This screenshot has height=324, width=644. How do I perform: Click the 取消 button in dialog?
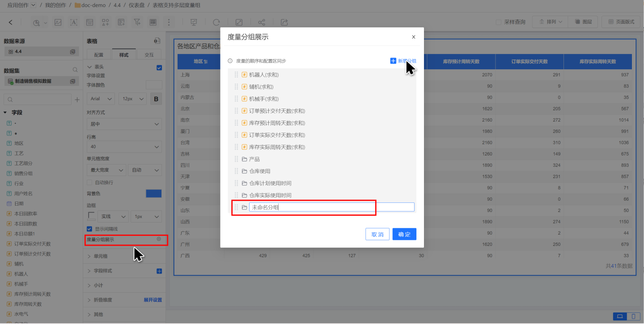377,234
